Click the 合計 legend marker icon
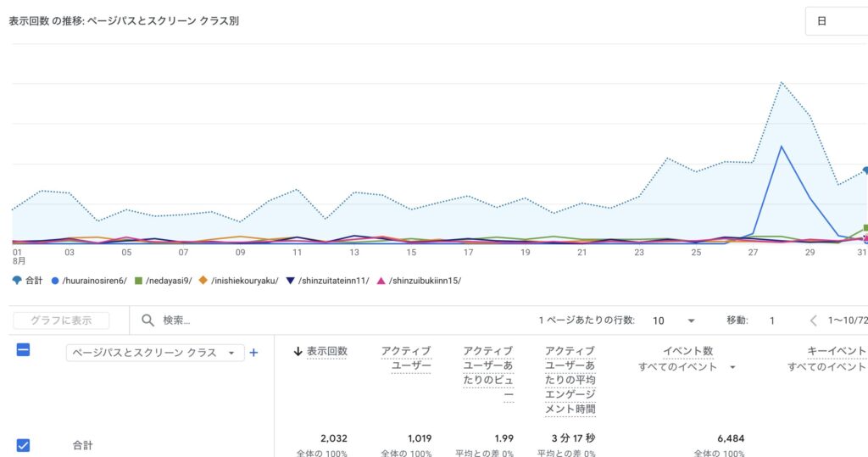This screenshot has height=457, width=868. click(17, 281)
